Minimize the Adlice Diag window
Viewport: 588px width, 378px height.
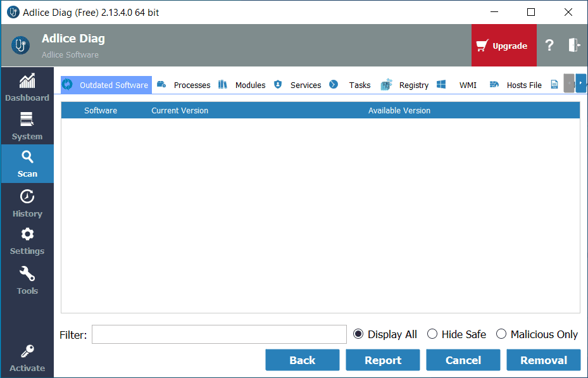(494, 12)
